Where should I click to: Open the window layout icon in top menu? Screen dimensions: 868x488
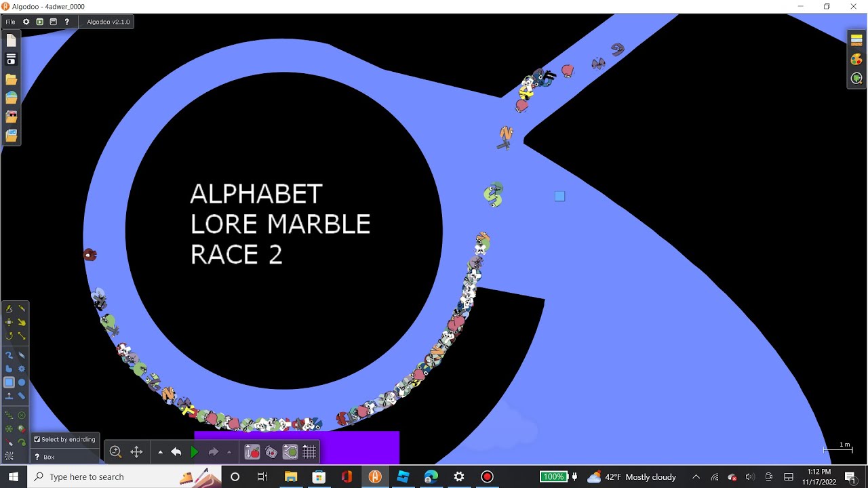[x=53, y=22]
